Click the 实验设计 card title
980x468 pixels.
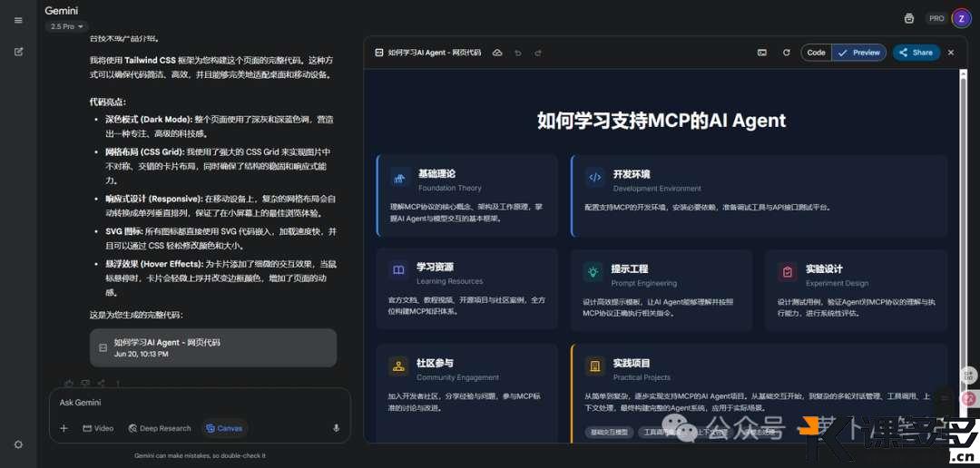[x=824, y=269]
